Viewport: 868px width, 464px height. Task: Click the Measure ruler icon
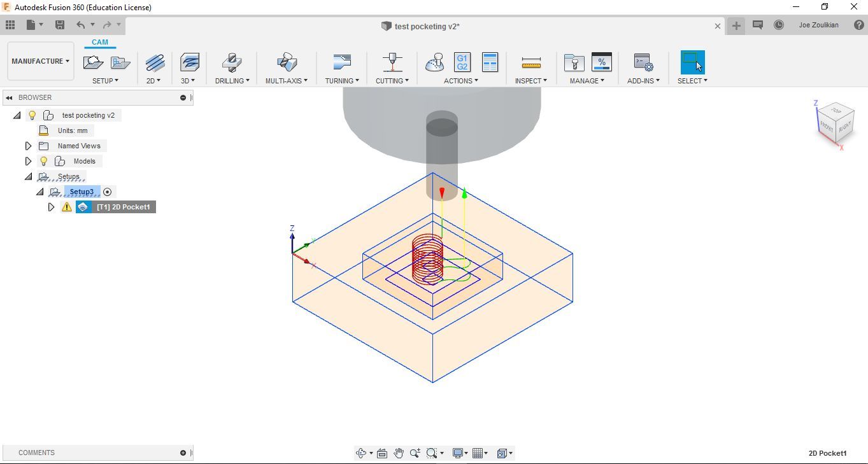click(531, 62)
